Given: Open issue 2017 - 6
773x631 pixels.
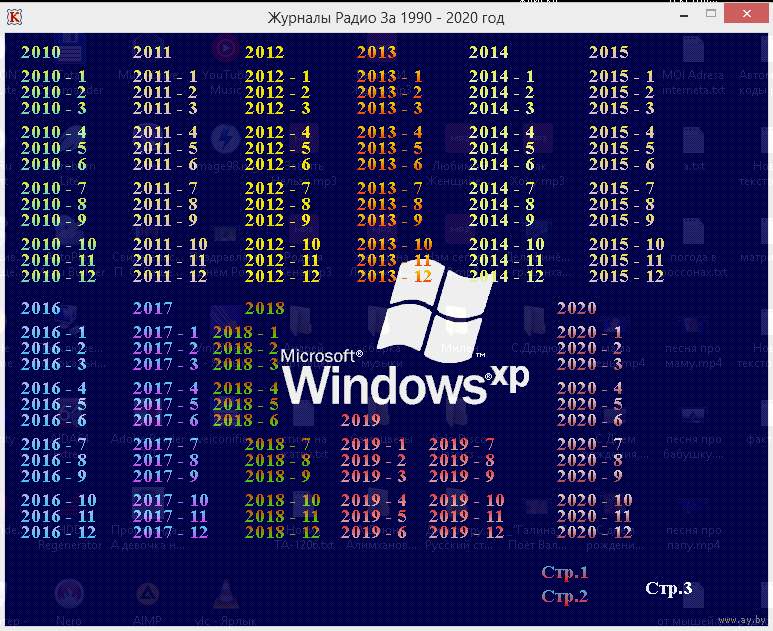Looking at the screenshot, I should tap(165, 421).
